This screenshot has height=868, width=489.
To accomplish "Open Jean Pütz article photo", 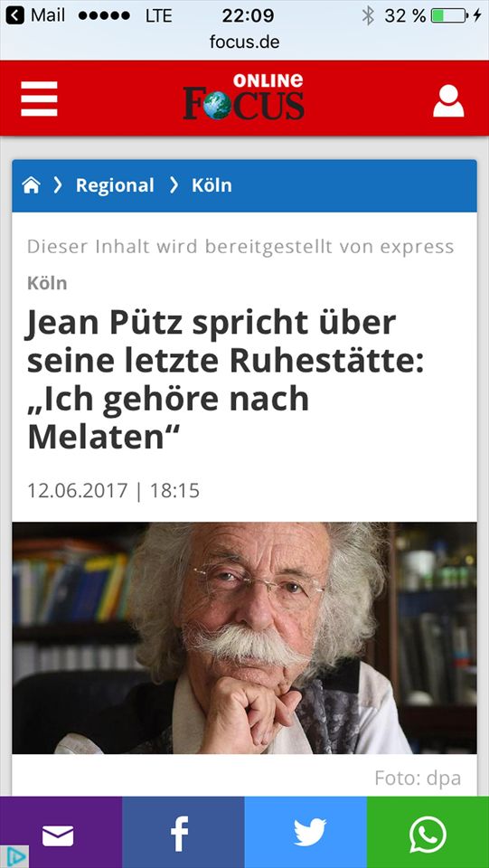I will click(x=244, y=637).
